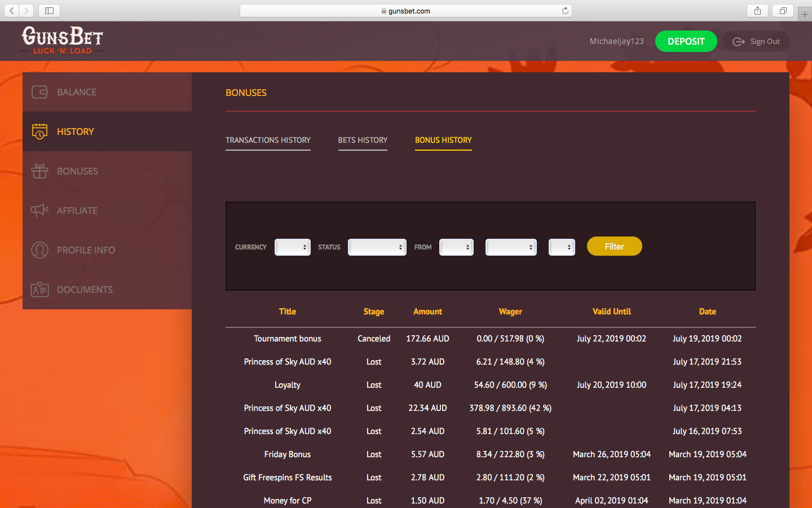Click the July 19, 2019 00:02 date
This screenshot has width=812, height=508.
pyautogui.click(x=708, y=339)
